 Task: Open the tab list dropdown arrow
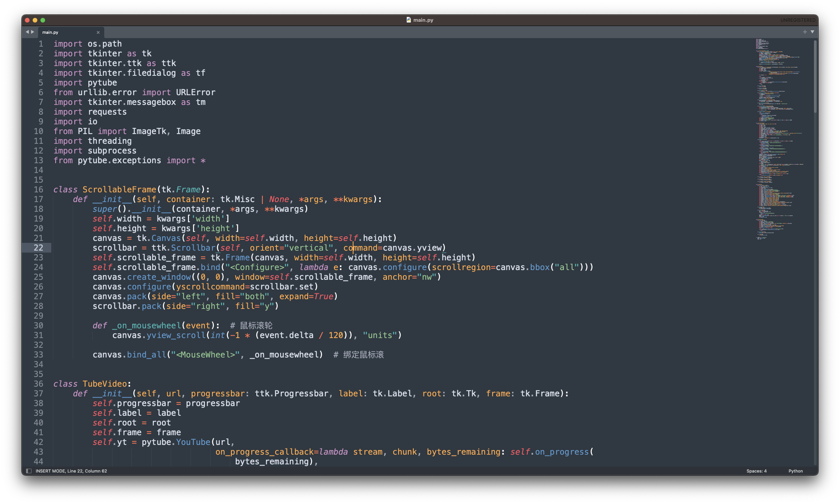click(812, 32)
